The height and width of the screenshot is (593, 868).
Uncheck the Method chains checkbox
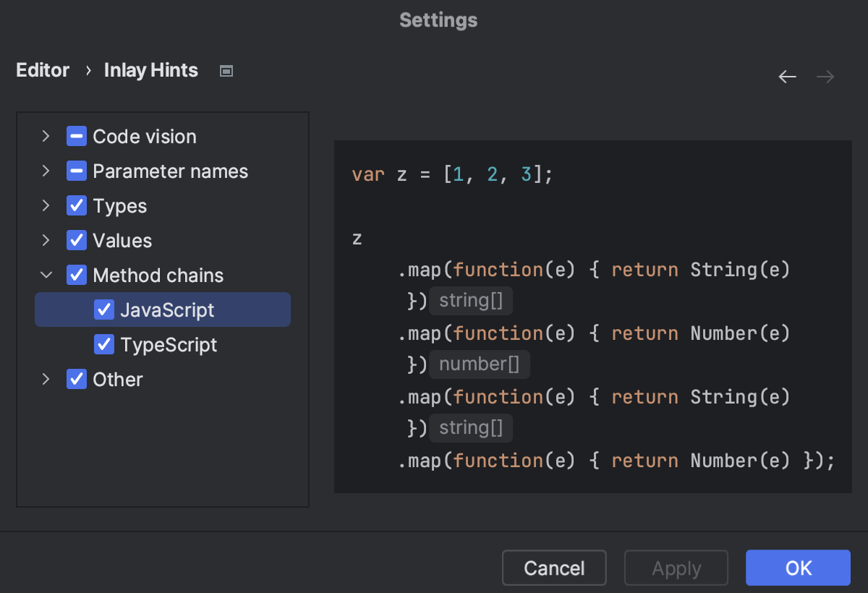click(76, 275)
